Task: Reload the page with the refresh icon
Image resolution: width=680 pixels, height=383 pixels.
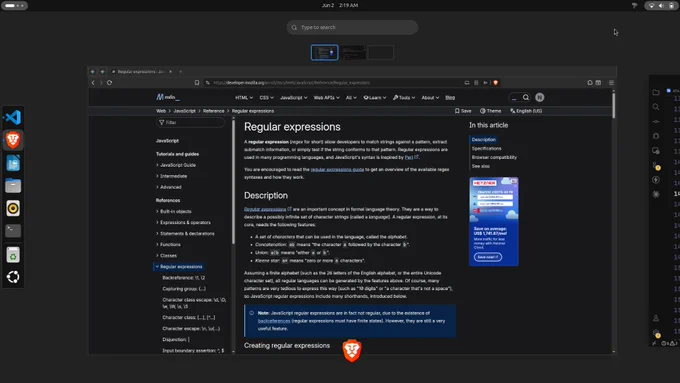Action: 110,83
